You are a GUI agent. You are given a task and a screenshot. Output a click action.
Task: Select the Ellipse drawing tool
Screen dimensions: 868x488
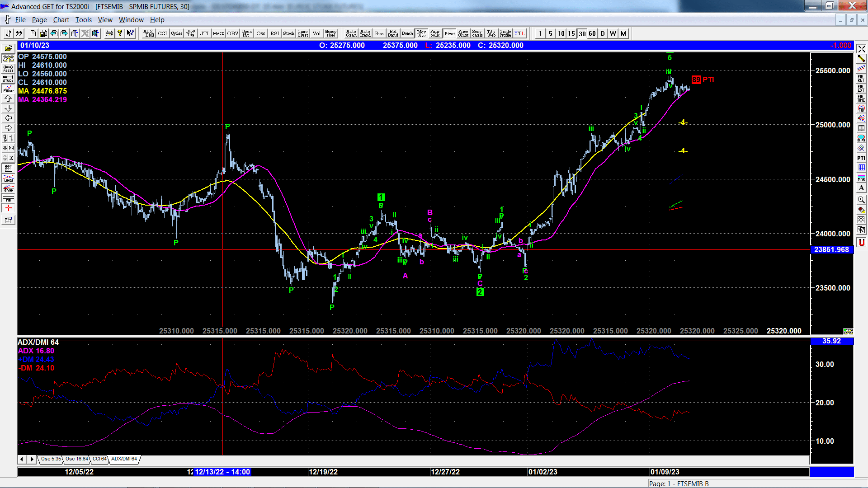861,138
